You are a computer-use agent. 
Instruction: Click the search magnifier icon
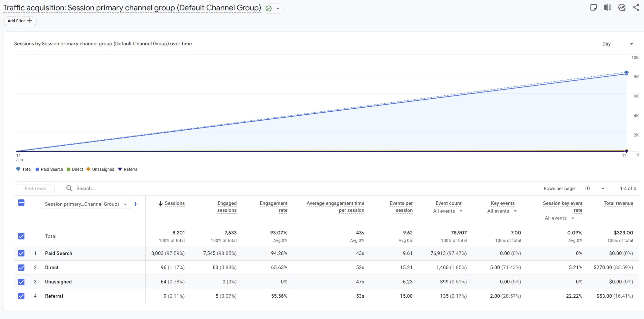click(x=69, y=188)
